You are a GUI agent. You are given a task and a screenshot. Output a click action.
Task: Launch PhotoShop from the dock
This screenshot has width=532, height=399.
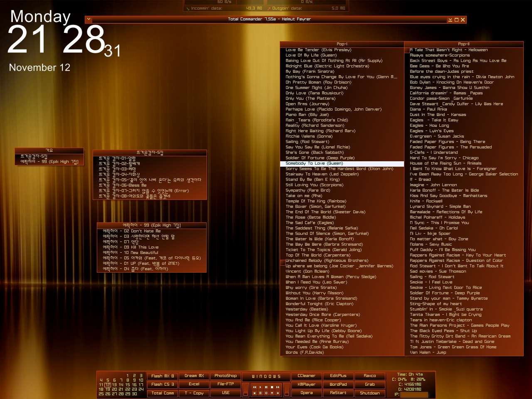[226, 376]
